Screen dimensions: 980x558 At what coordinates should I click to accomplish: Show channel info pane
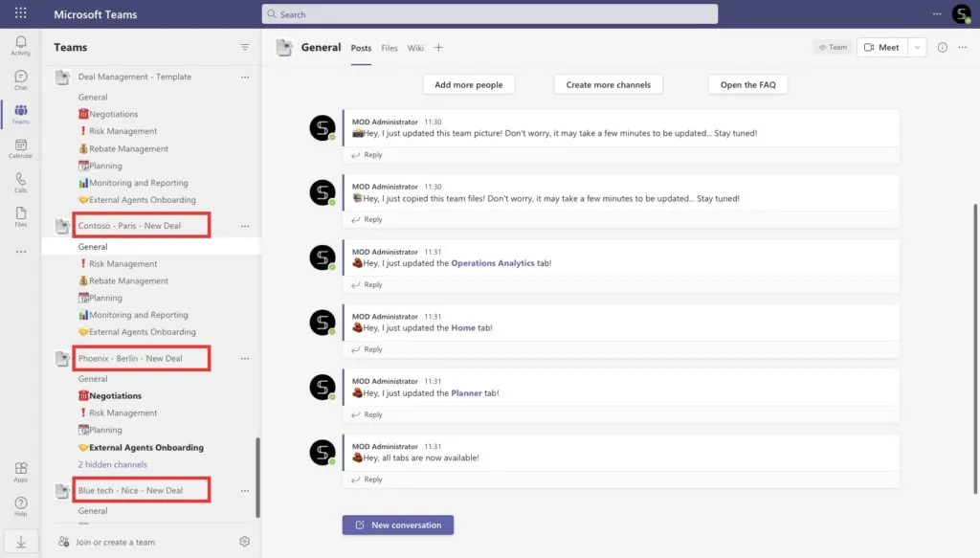pos(943,48)
